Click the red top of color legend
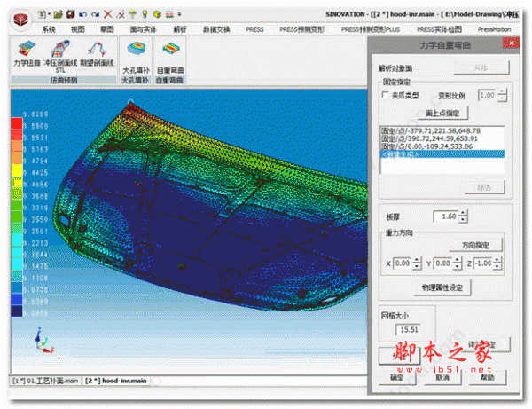532x409 pixels. pyautogui.click(x=17, y=118)
